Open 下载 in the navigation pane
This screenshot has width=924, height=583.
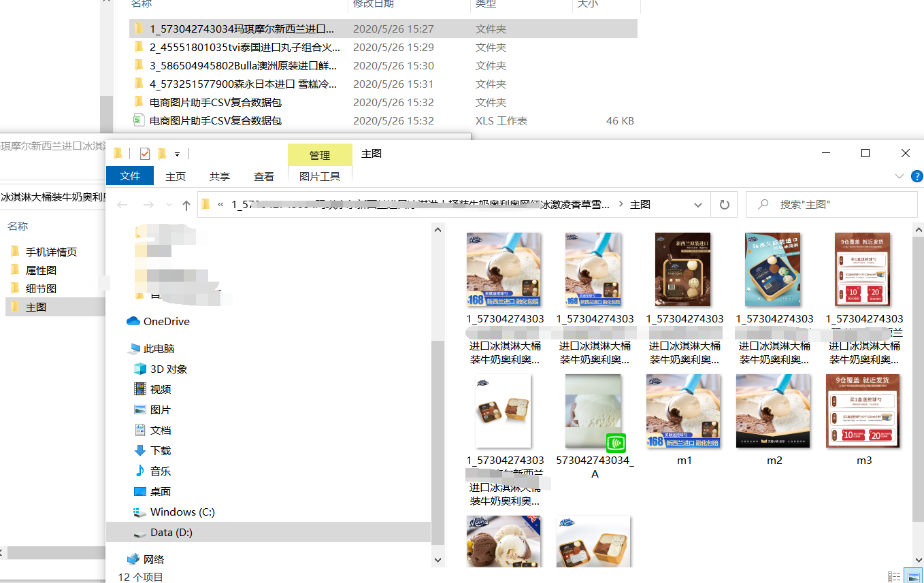(152, 450)
